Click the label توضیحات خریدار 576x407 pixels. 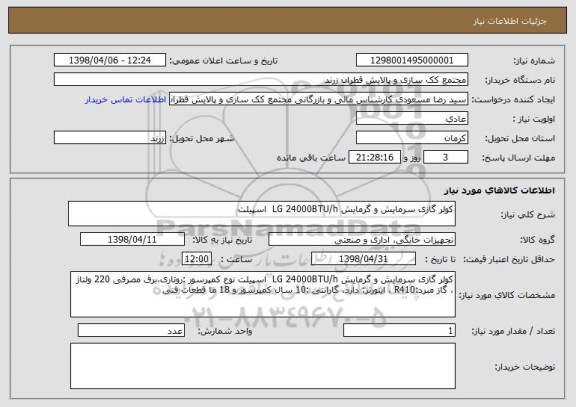[525, 367]
